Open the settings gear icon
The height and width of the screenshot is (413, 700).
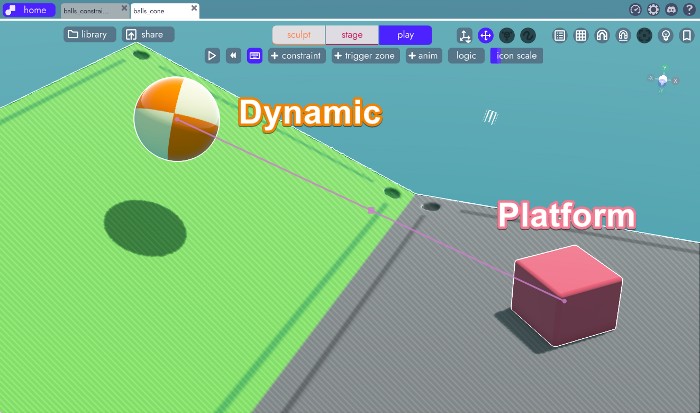click(x=653, y=10)
